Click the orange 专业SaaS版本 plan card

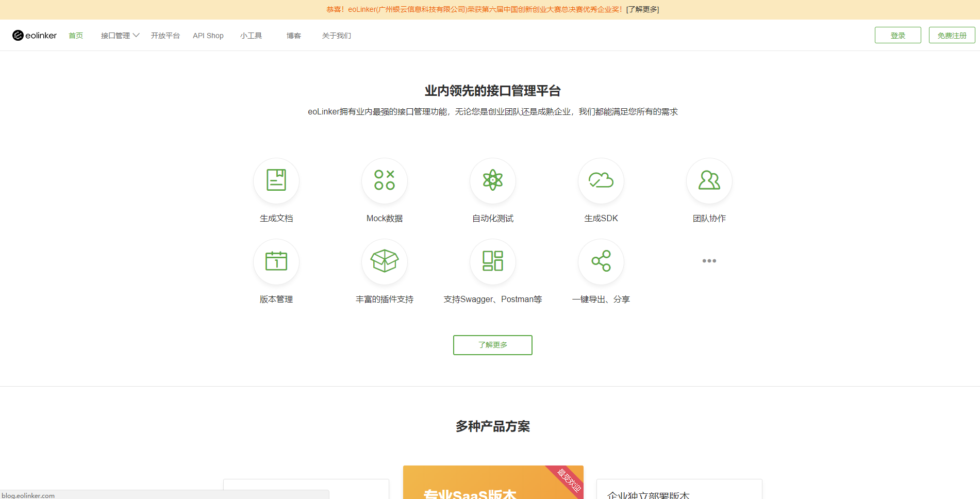[493, 482]
